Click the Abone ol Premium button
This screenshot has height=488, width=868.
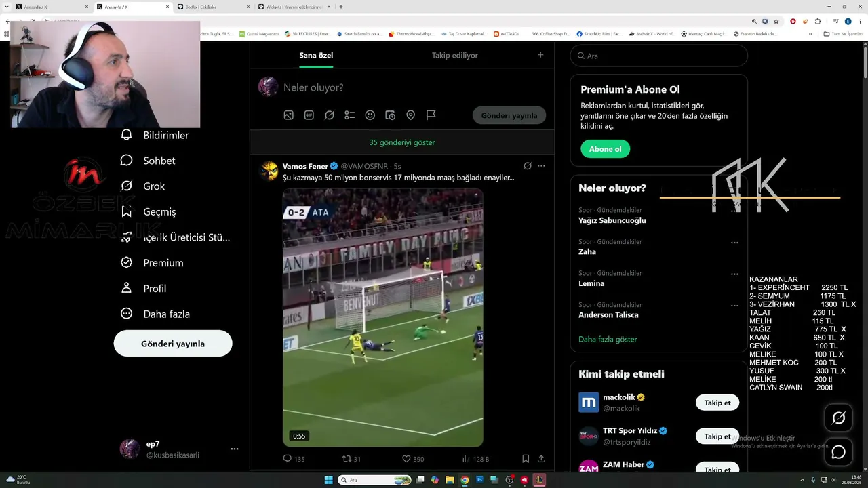(605, 149)
